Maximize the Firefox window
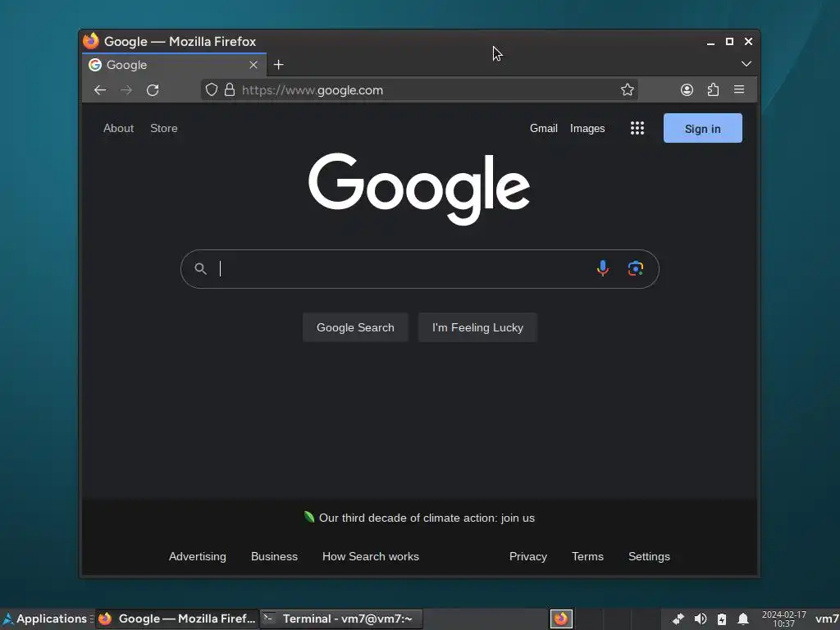This screenshot has width=840, height=630. pyautogui.click(x=729, y=41)
